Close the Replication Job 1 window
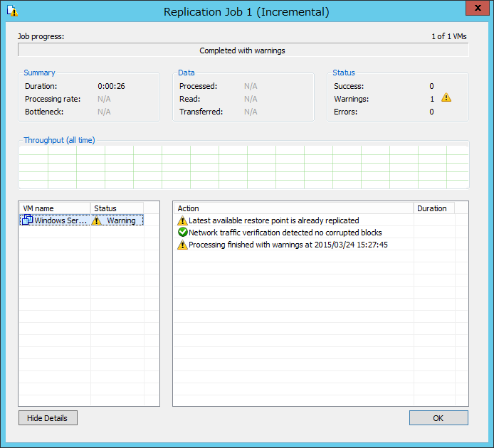Viewport: 494px width, 448px height. point(478,8)
